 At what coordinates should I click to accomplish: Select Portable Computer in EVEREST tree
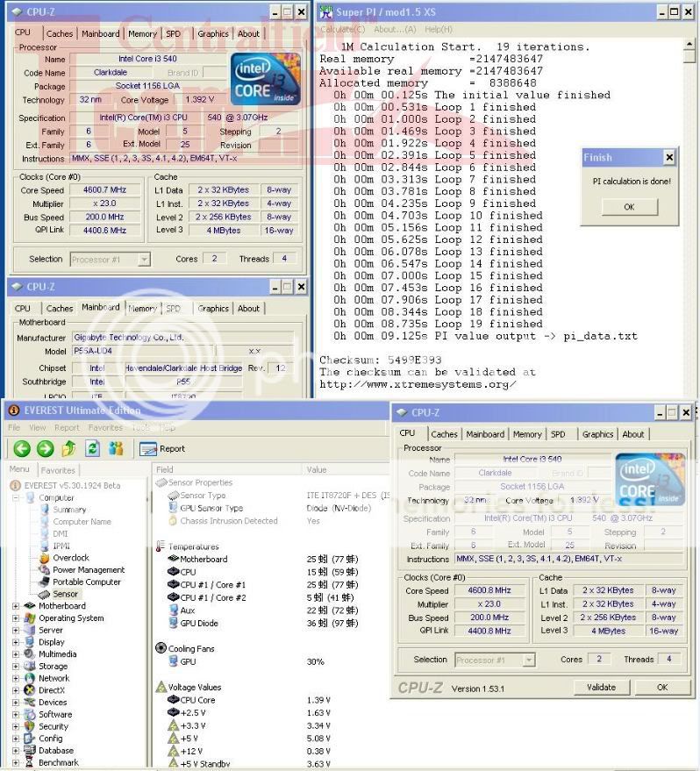(x=87, y=582)
